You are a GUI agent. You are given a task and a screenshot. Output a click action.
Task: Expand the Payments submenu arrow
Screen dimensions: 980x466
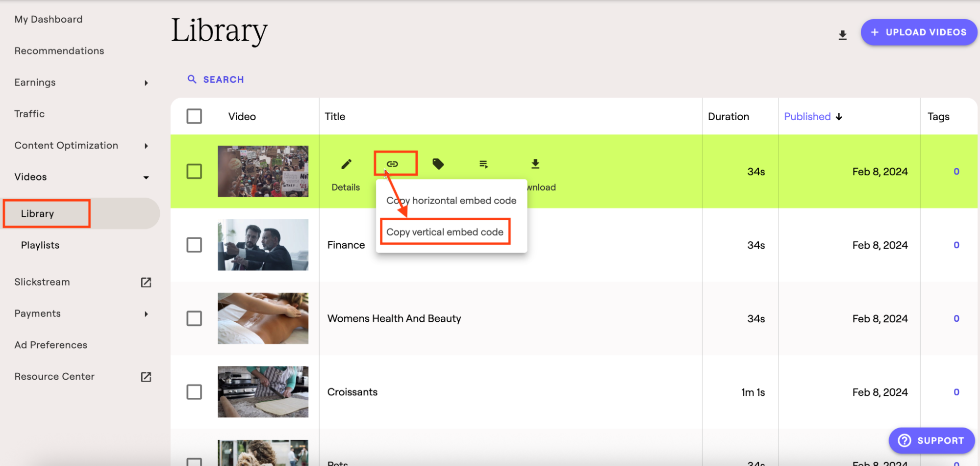tap(146, 314)
